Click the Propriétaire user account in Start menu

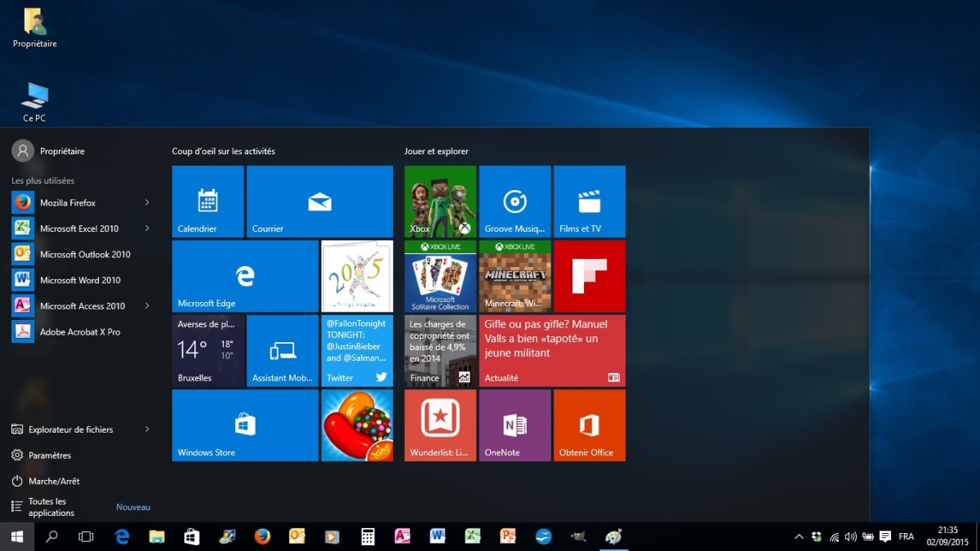(x=49, y=151)
